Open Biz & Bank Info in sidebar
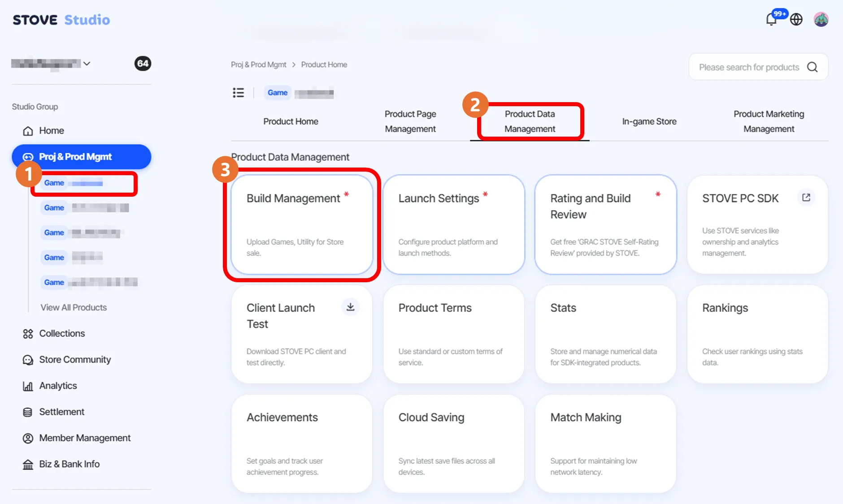The height and width of the screenshot is (504, 843). (x=70, y=465)
